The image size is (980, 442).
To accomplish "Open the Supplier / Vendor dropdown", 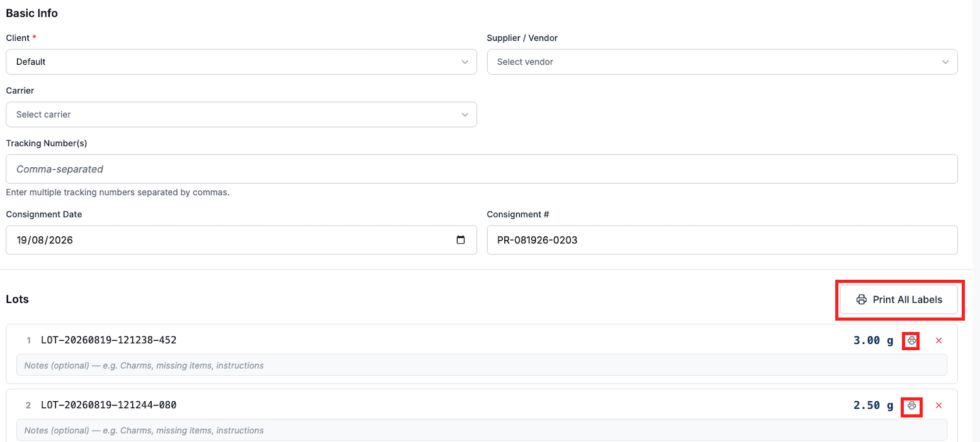I will [722, 62].
